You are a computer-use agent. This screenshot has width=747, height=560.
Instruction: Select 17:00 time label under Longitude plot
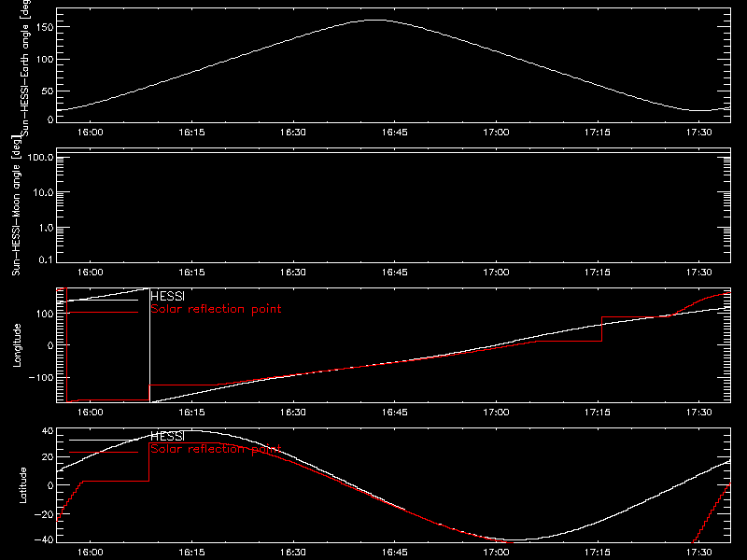pos(496,413)
